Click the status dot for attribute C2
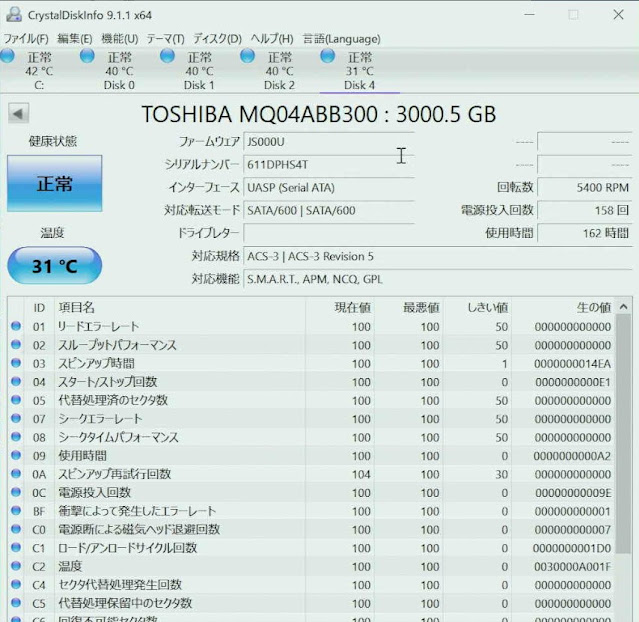639x622 pixels. tap(16, 566)
